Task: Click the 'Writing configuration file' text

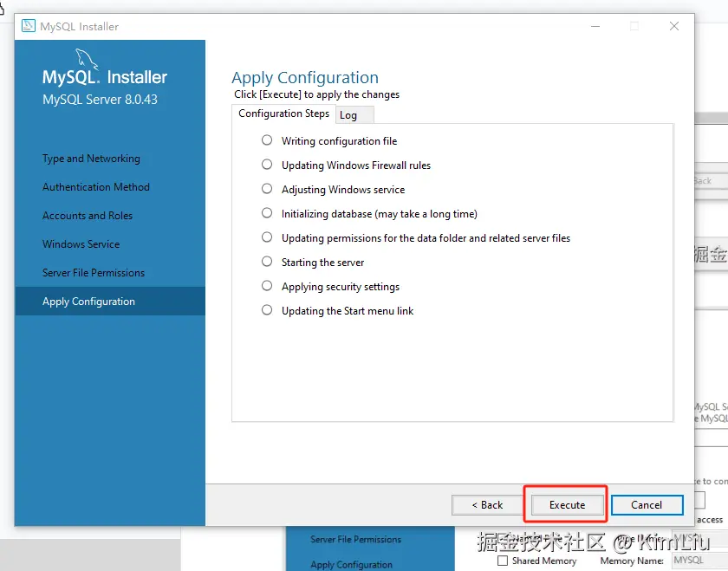Action: coord(340,141)
